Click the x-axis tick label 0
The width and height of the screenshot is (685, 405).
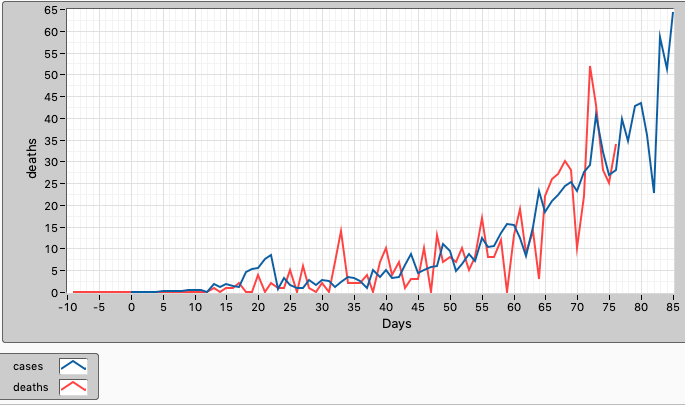[131, 307]
